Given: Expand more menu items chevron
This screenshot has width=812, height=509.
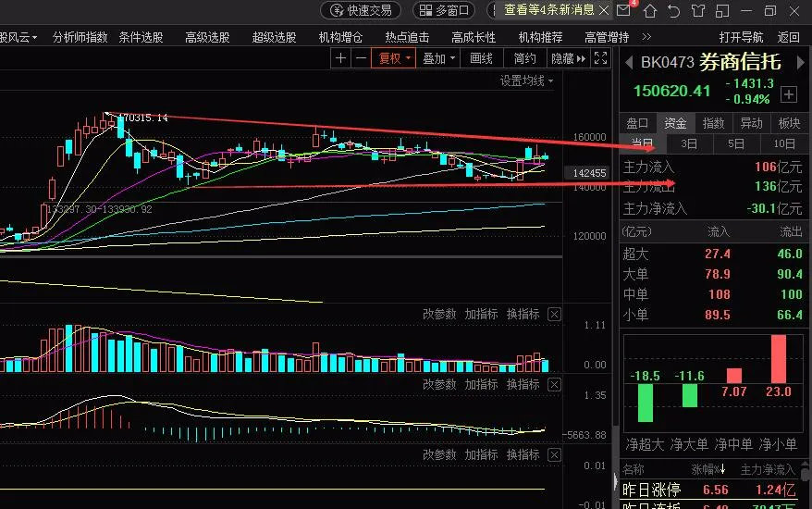Looking at the screenshot, I should coord(646,37).
